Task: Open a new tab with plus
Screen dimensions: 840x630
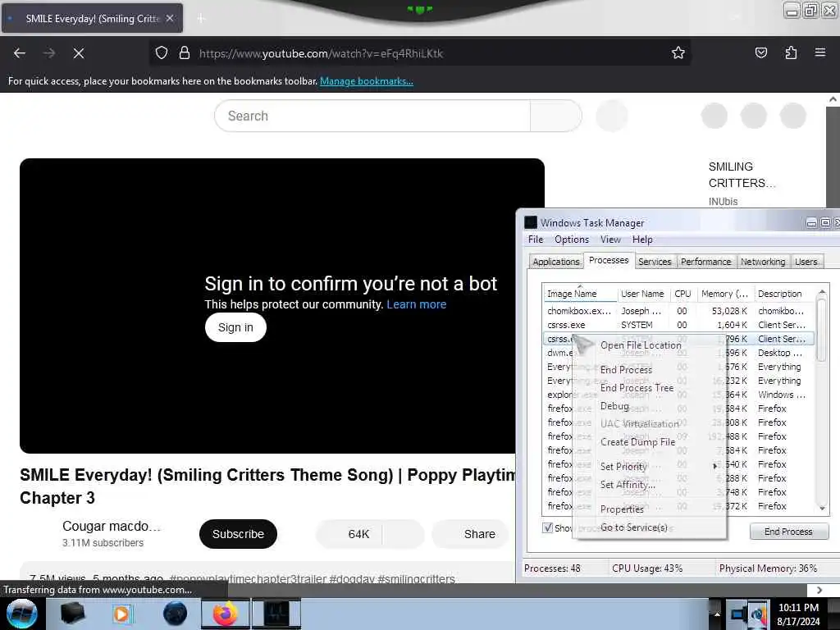Action: point(201,18)
